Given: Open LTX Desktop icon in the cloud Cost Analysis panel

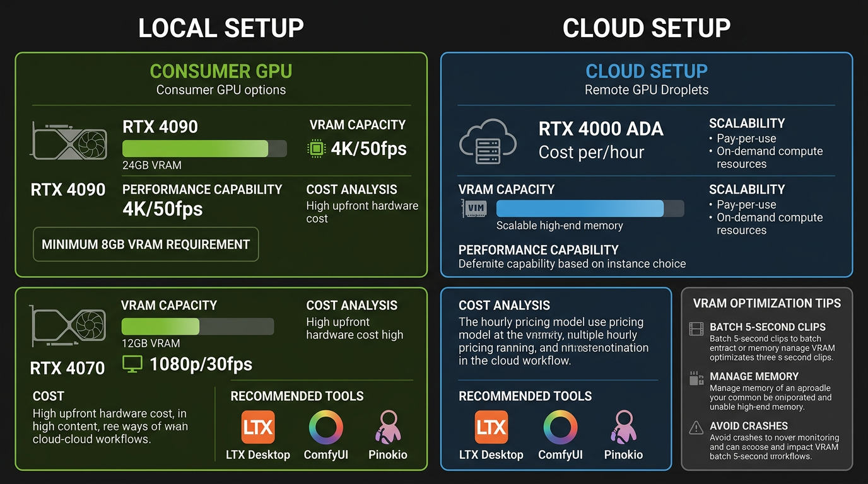Looking at the screenshot, I should [x=491, y=427].
